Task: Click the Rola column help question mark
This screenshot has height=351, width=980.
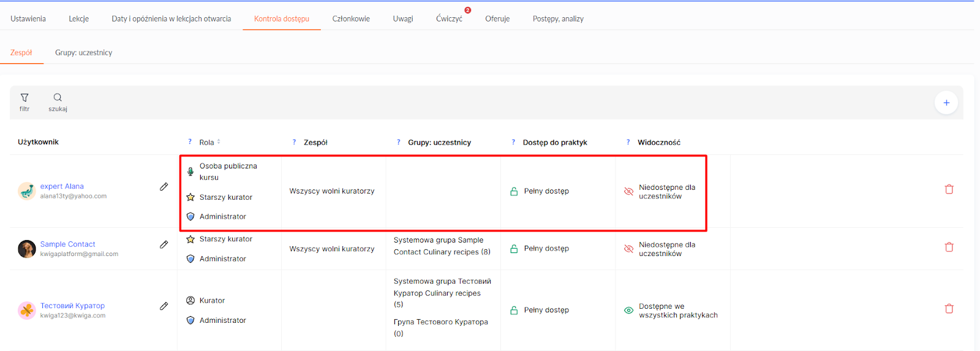Action: click(x=190, y=142)
